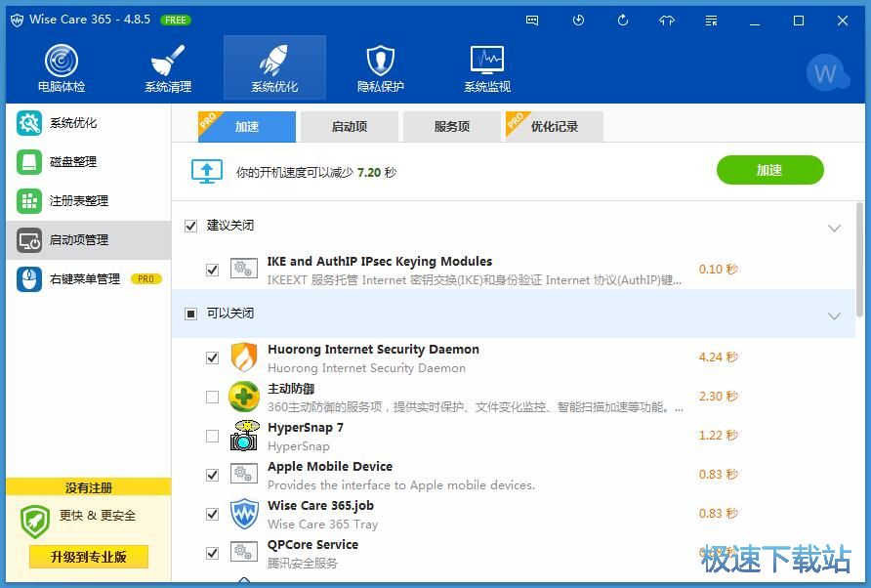Open the 电脑体检 (PC Checkup) section
Screen dimensions: 871x588
point(61,66)
